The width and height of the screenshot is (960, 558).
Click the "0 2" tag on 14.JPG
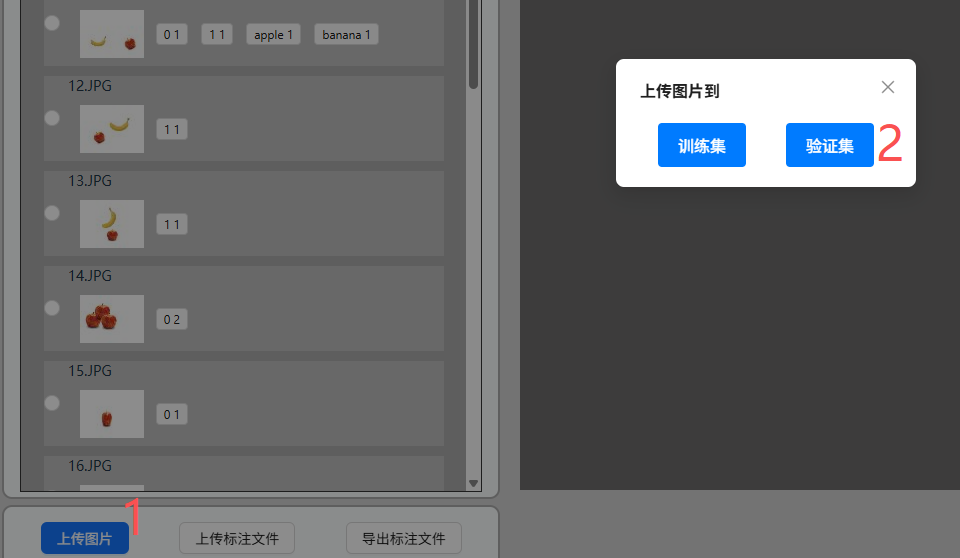pyautogui.click(x=172, y=320)
